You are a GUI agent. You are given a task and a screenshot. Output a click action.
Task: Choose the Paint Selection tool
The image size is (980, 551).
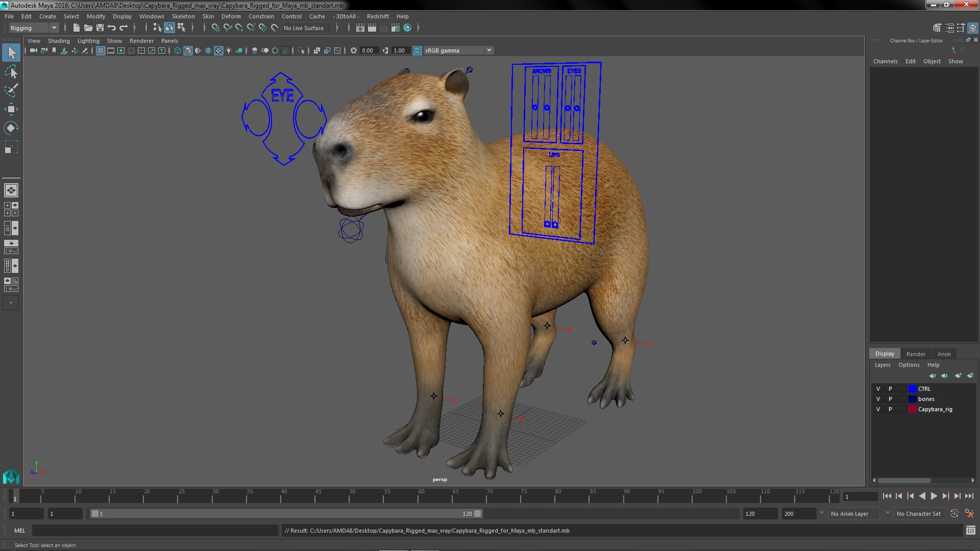[11, 90]
